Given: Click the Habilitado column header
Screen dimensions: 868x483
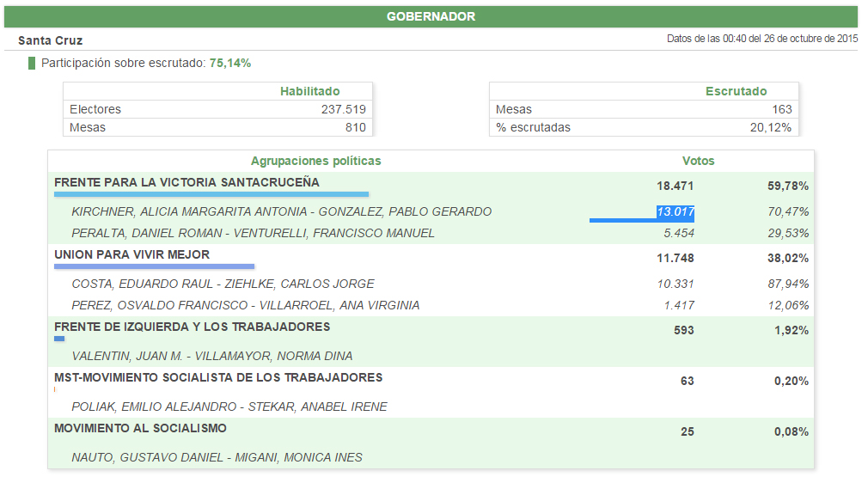Looking at the screenshot, I should pos(310,91).
